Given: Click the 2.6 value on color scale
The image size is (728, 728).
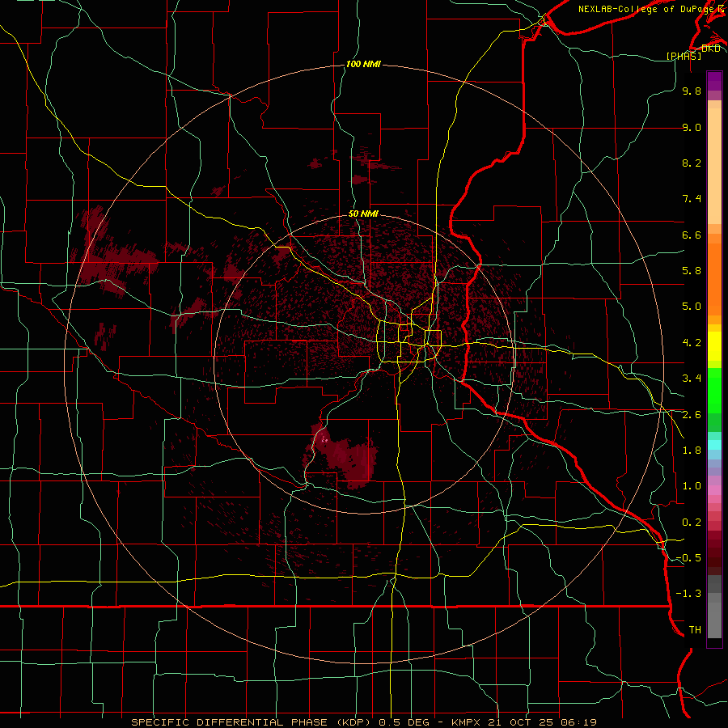Looking at the screenshot, I should pos(692,415).
